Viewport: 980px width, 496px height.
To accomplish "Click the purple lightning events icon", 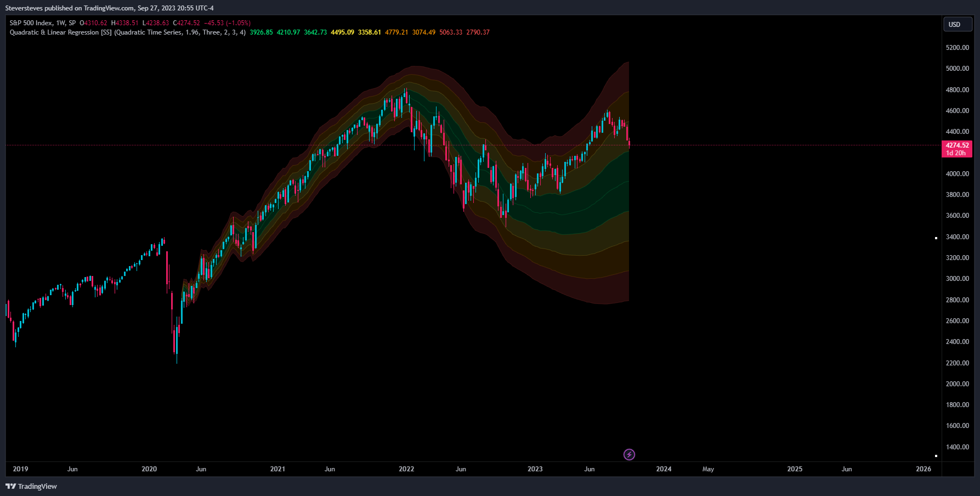I will click(629, 454).
